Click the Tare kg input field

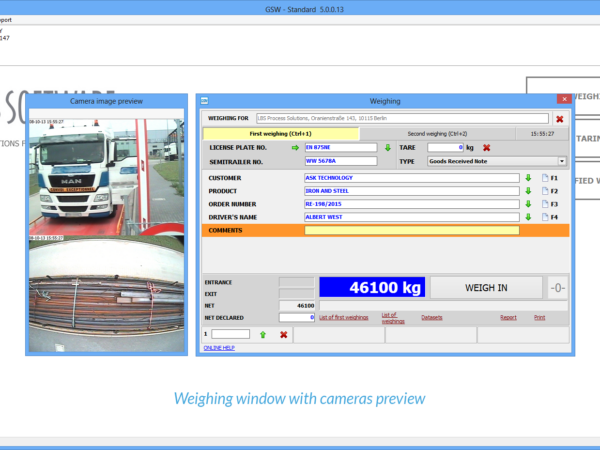coord(445,147)
